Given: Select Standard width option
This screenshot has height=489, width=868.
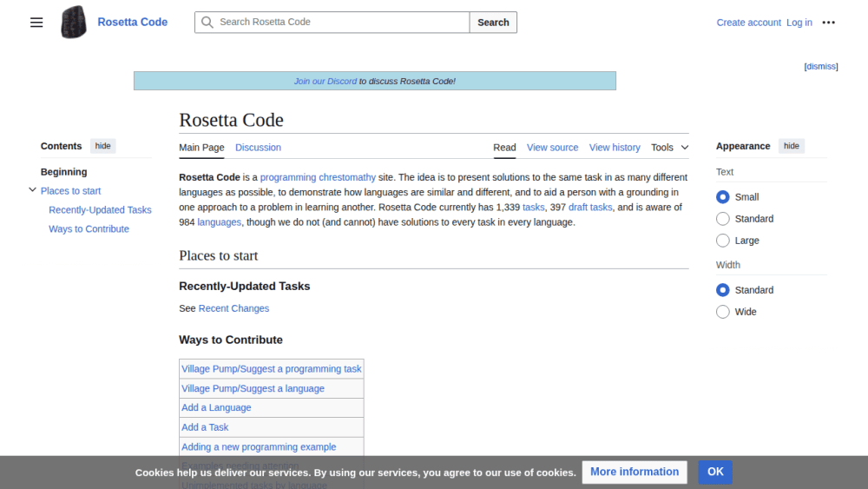Looking at the screenshot, I should tap(722, 290).
